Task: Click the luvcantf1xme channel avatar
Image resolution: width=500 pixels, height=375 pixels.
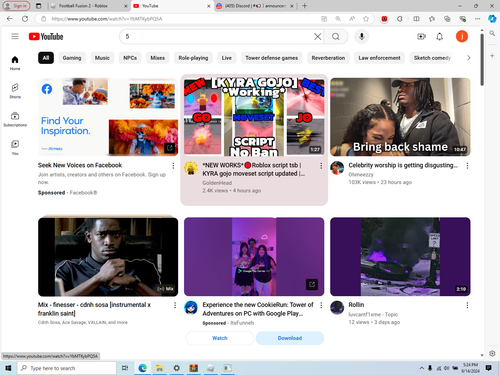Action: (337, 307)
